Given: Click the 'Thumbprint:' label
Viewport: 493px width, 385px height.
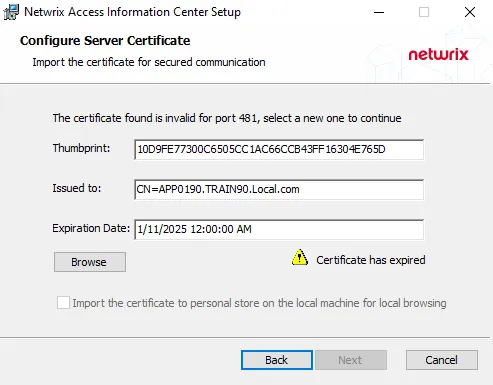Looking at the screenshot, I should coord(81,148).
